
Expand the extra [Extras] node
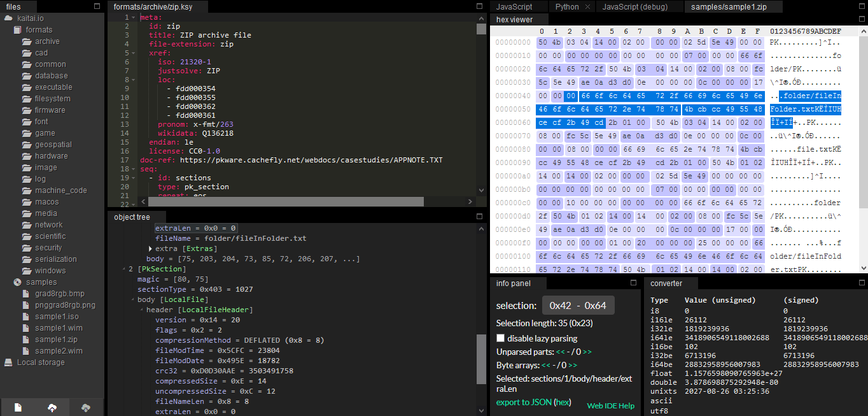tap(150, 248)
